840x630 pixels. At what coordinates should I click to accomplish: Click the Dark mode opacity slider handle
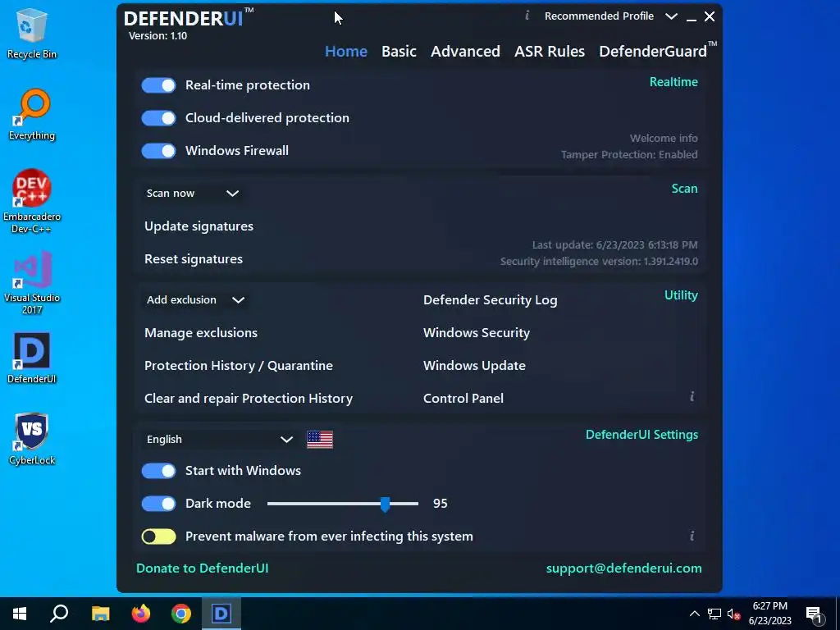(x=385, y=504)
